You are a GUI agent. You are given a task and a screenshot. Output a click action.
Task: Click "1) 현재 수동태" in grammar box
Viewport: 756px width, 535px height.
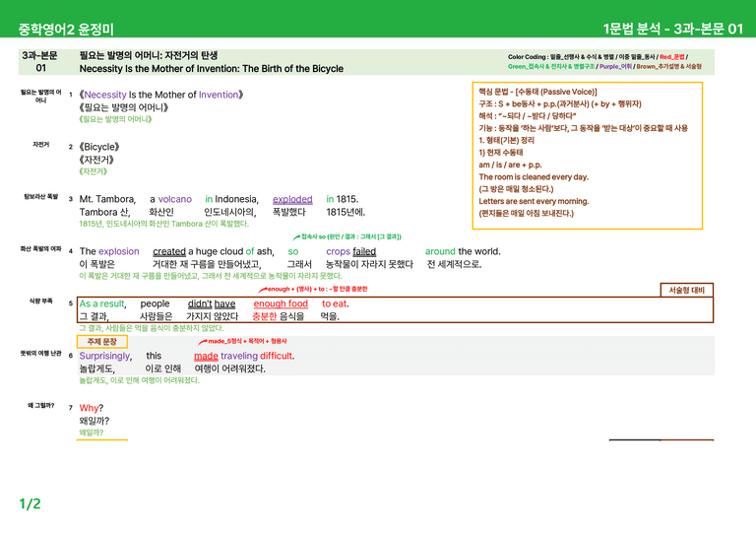pos(500,153)
